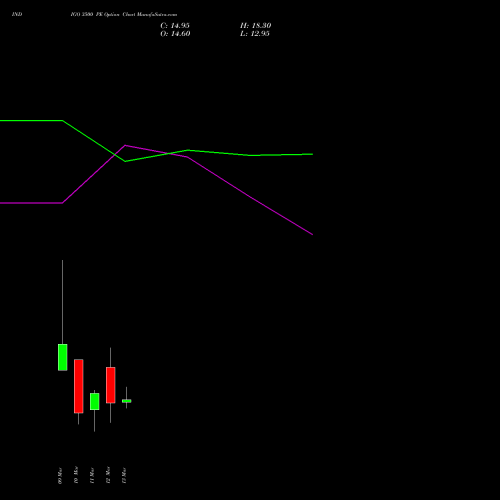
Task: Click the high price value H: 18.30
Action: point(255,26)
